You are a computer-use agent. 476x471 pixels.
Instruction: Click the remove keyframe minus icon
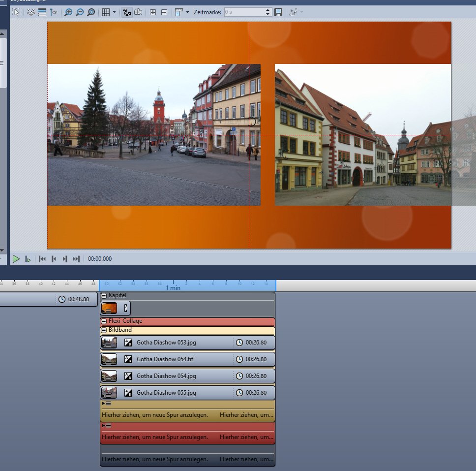(164, 12)
